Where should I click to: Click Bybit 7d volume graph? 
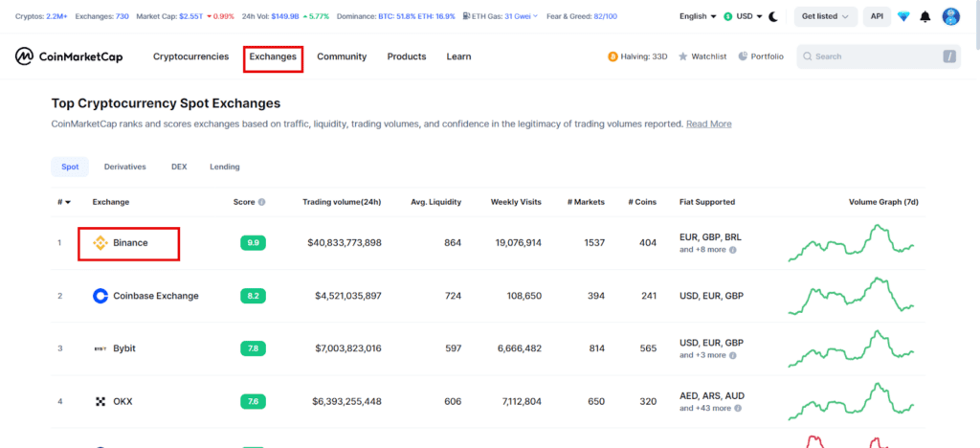851,348
